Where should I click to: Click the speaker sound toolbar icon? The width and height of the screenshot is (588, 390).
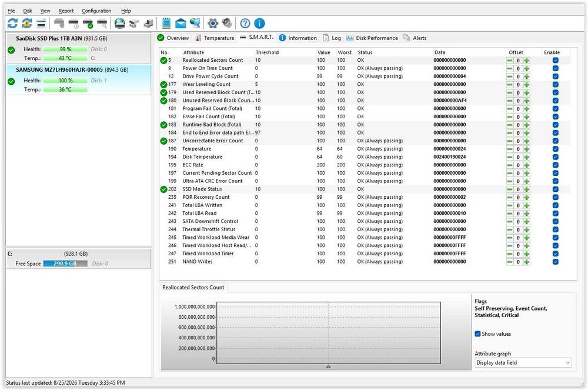click(x=227, y=24)
